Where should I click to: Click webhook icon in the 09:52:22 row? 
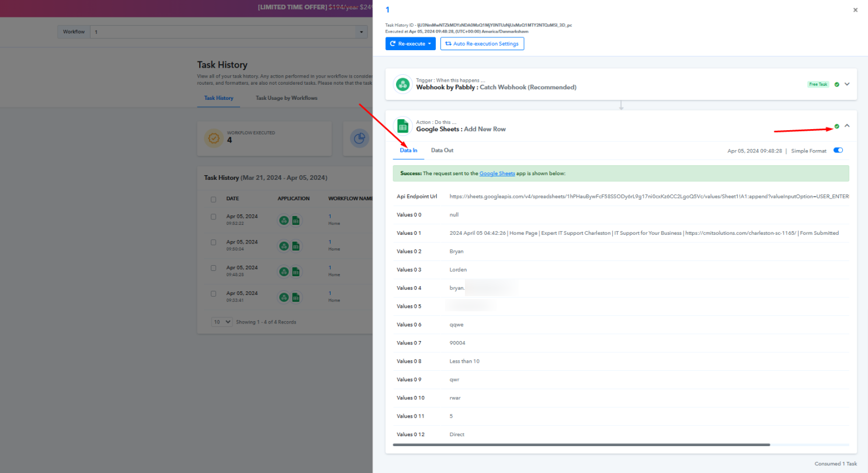284,220
